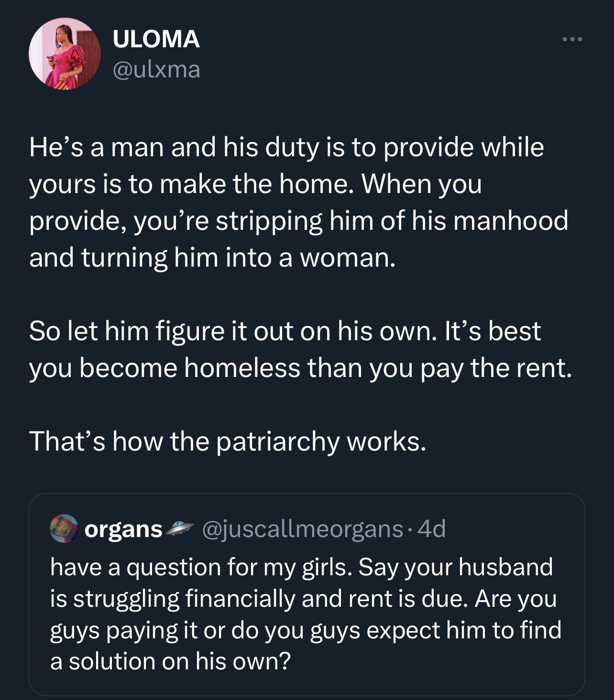Image resolution: width=614 pixels, height=700 pixels.
Task: Click the @juscallmeorgans handle
Action: coord(303,529)
